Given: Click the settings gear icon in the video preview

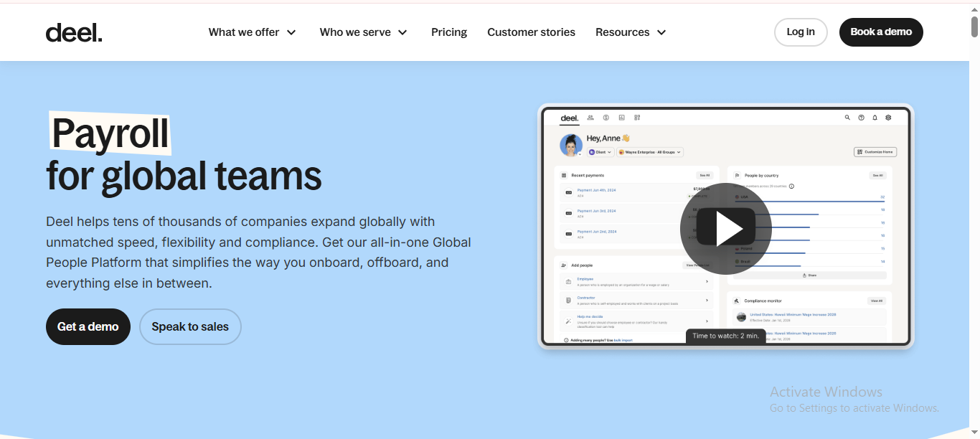Looking at the screenshot, I should pos(888,118).
